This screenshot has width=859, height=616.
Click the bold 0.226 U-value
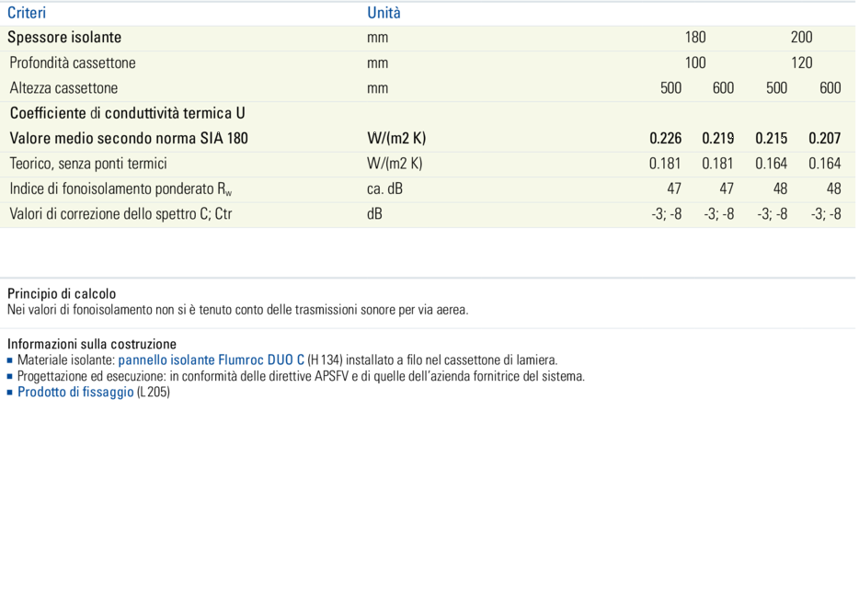pyautogui.click(x=666, y=139)
